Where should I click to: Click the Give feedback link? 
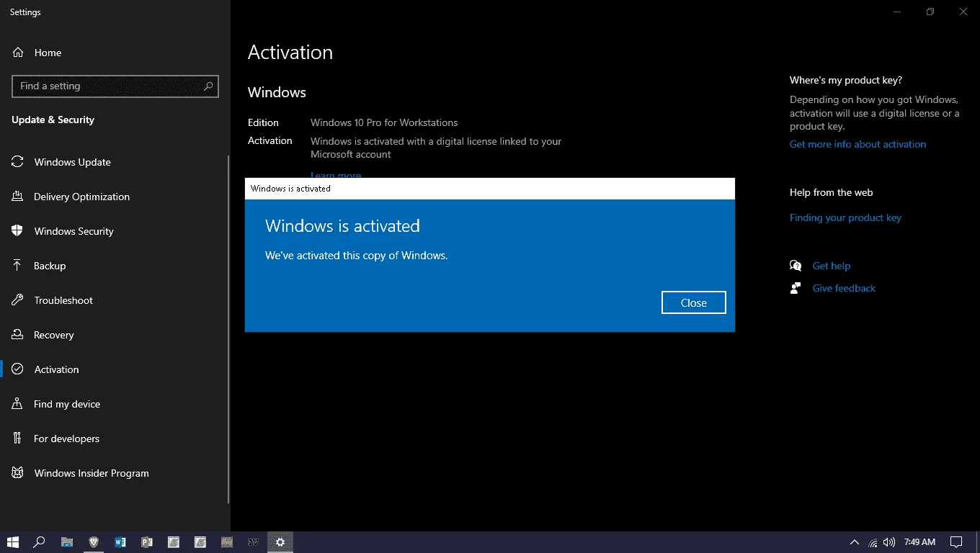click(844, 288)
